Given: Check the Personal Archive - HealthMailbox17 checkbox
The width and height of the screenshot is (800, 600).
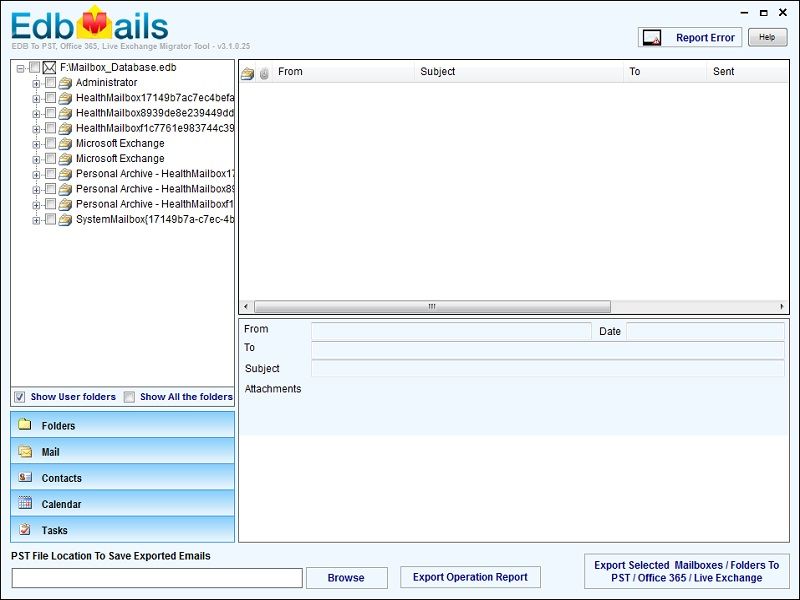Looking at the screenshot, I should [51, 173].
